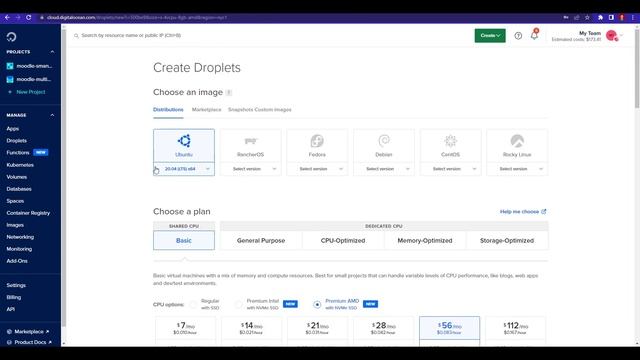Select the Rocky Linux distribution icon
This screenshot has width=640, height=360.
(517, 141)
